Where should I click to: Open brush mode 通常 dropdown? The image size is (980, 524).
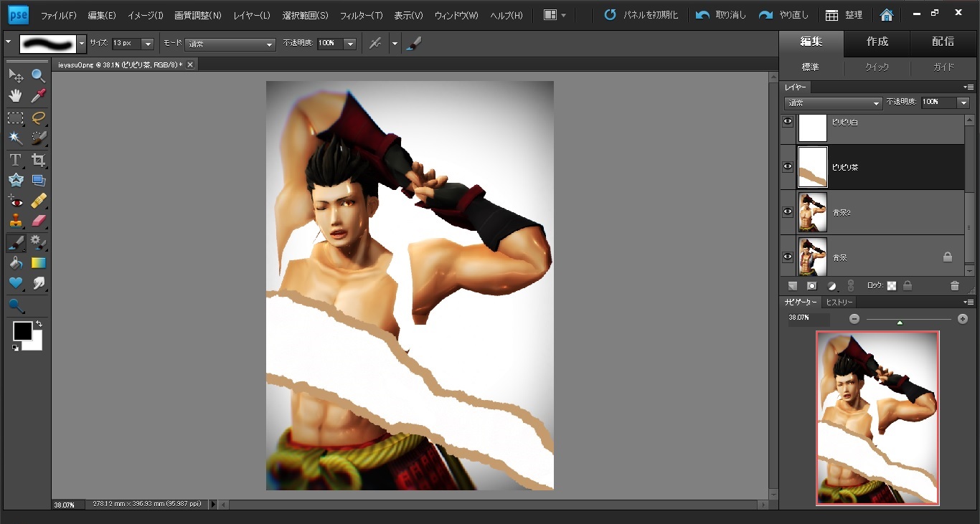click(230, 44)
